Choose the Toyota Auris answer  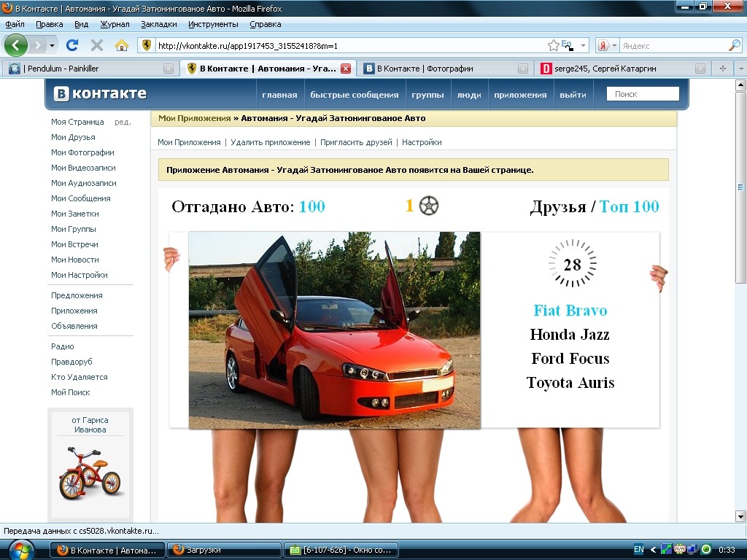coord(570,382)
